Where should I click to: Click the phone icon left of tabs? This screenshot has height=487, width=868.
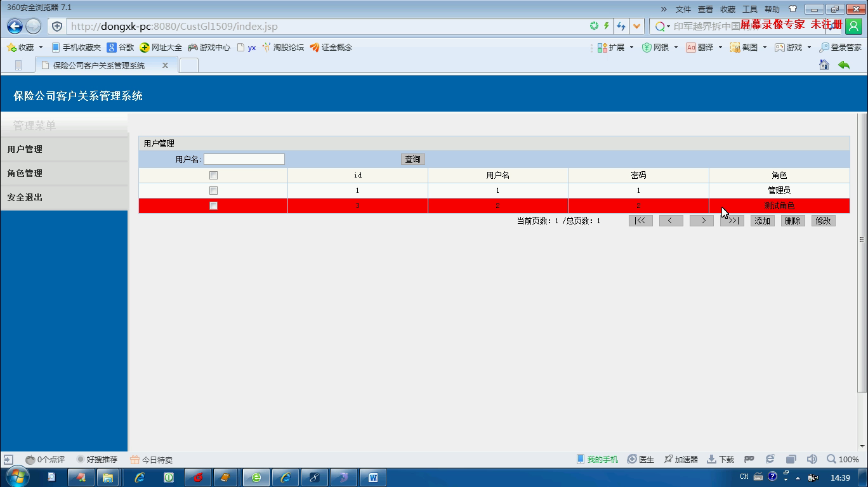(x=18, y=65)
